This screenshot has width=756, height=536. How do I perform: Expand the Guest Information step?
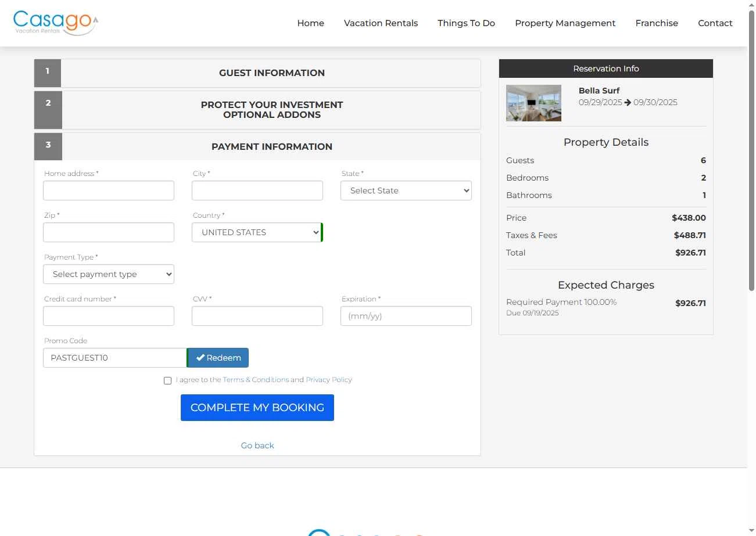tap(257, 73)
